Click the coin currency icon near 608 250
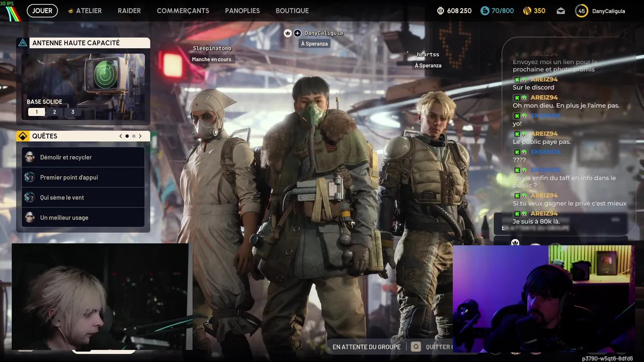Screen dimensions: 644x362 (441, 11)
